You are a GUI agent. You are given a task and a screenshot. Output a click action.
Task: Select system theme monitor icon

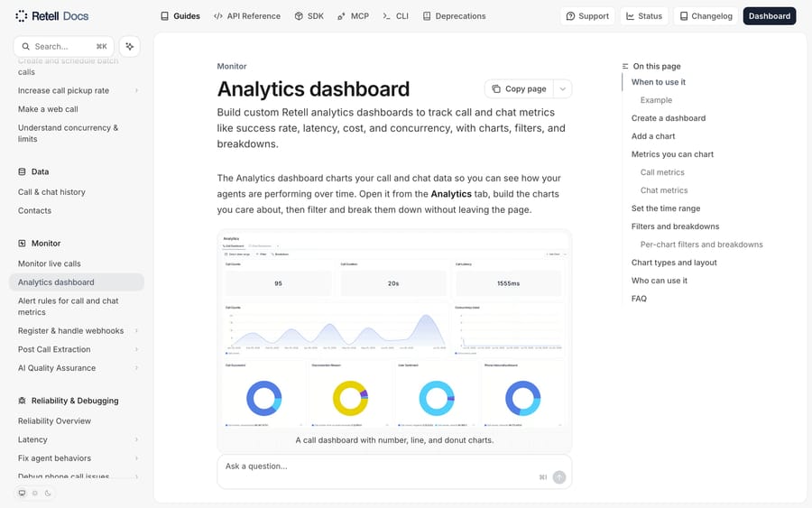pos(22,493)
